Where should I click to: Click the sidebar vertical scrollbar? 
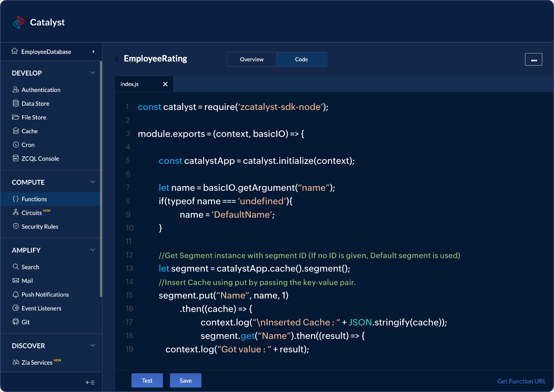pos(101,179)
